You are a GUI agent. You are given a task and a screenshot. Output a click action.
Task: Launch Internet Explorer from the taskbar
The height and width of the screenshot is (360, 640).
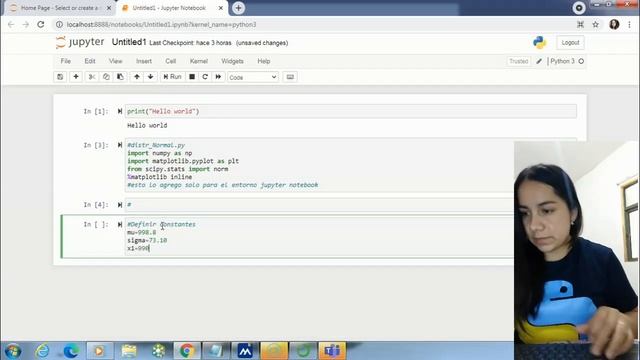point(42,351)
